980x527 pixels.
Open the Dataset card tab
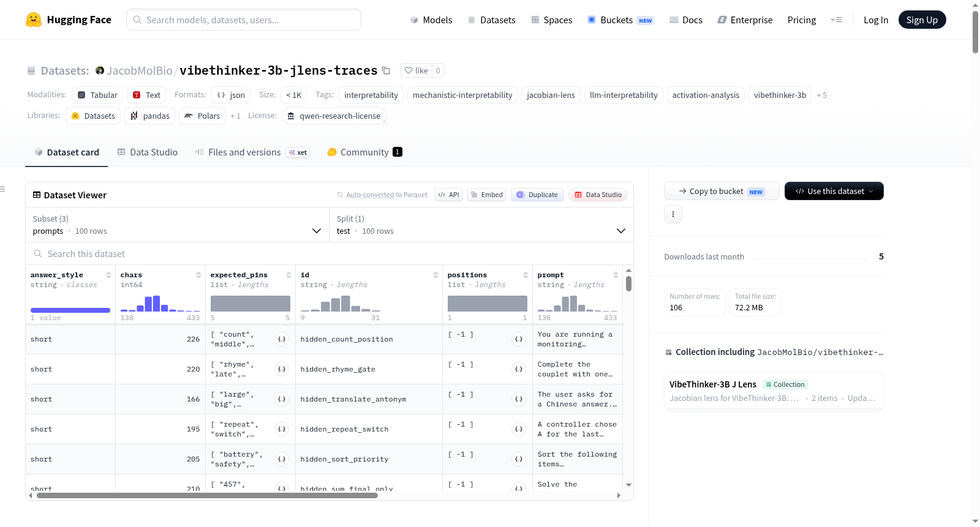pyautogui.click(x=66, y=152)
